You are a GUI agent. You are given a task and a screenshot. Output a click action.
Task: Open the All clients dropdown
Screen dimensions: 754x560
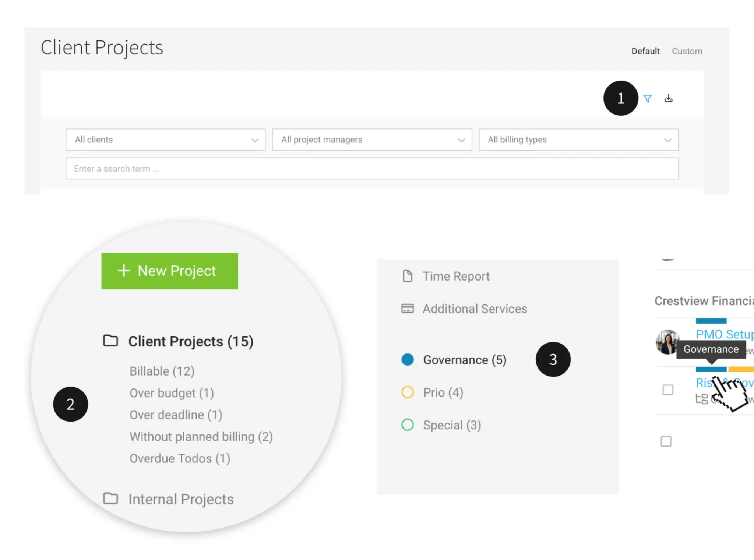[x=166, y=140]
